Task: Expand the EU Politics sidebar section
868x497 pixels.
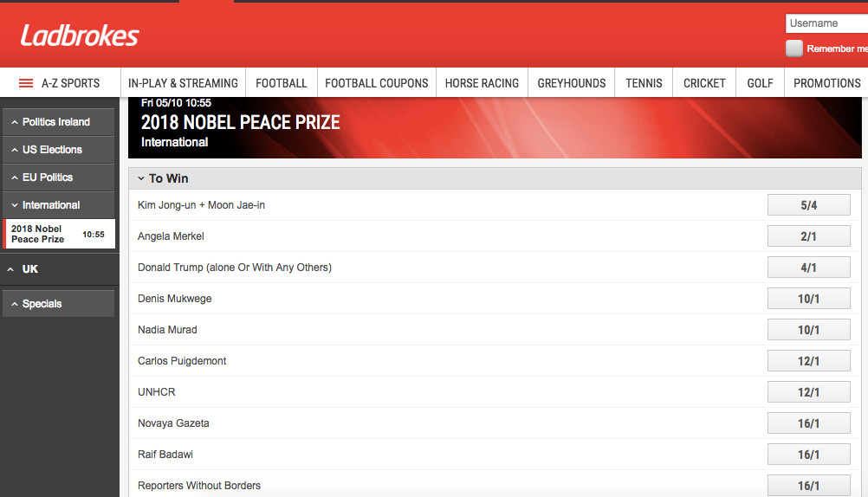Action: coord(58,177)
